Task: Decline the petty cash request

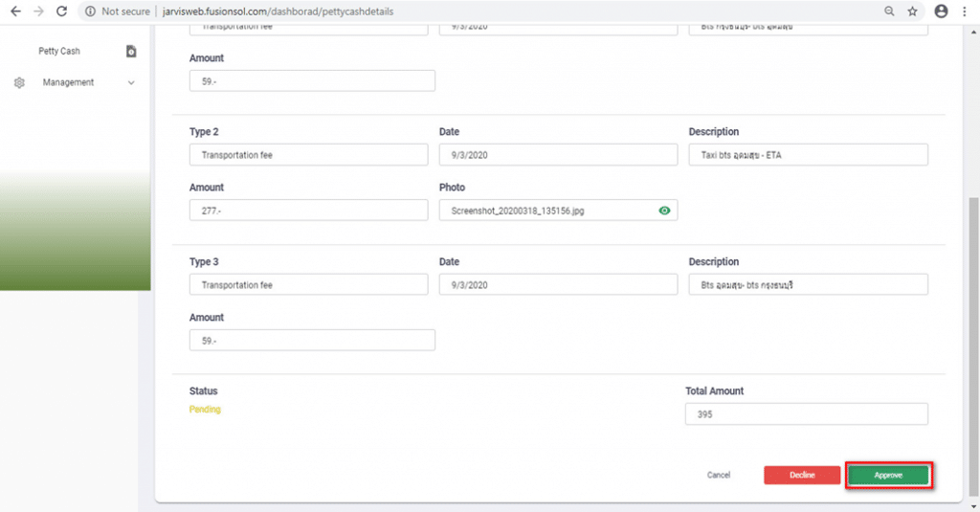Action: [802, 475]
